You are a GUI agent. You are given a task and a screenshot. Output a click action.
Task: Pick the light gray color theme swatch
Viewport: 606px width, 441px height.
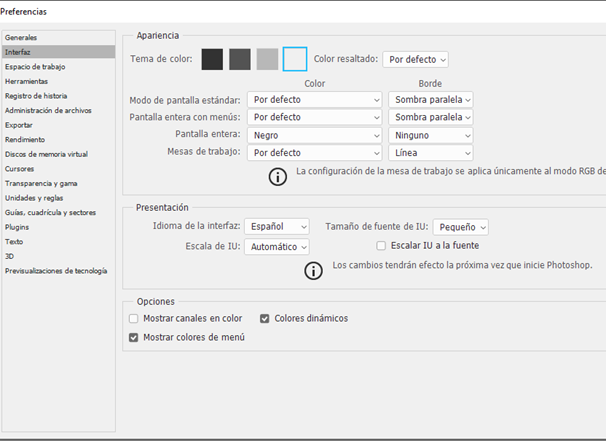point(267,59)
